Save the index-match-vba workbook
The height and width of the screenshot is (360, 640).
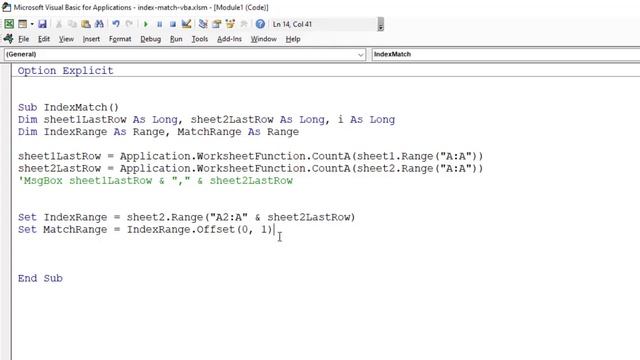tap(42, 24)
